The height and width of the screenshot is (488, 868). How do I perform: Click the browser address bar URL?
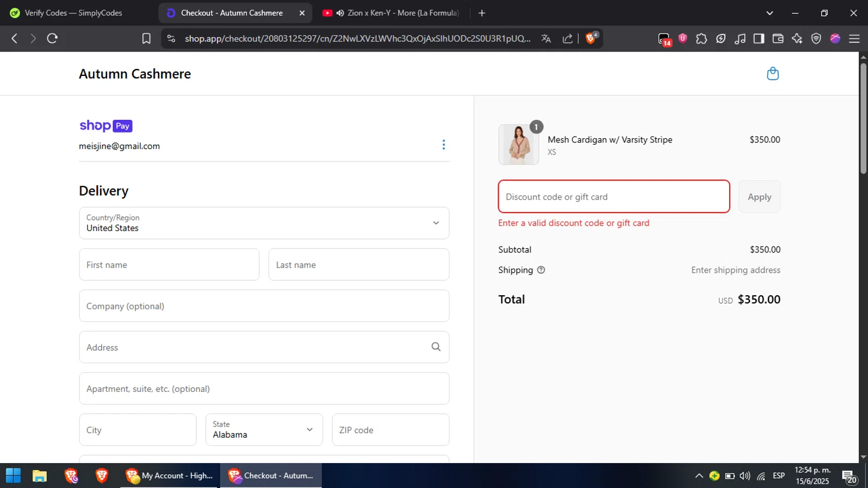tap(357, 38)
